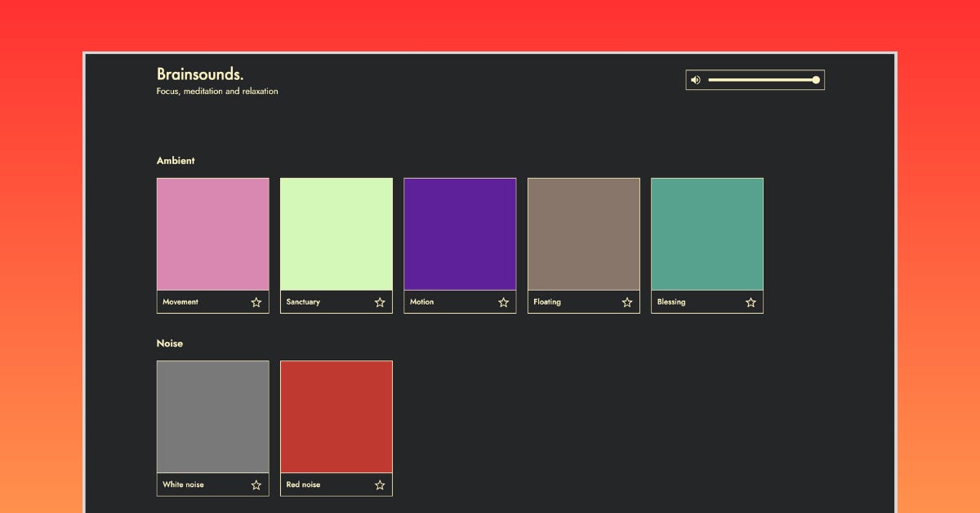Play the pink Movement tile
The image size is (980, 513).
pyautogui.click(x=213, y=234)
